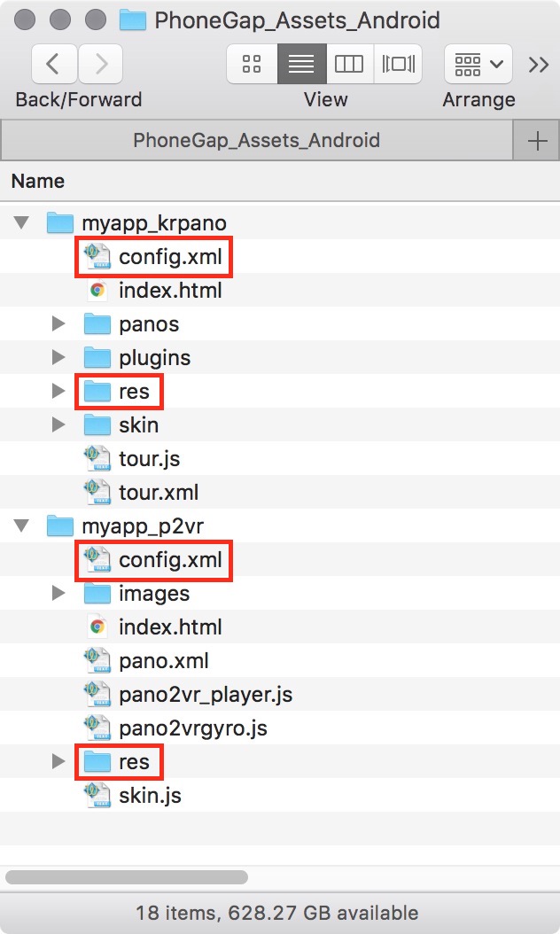The height and width of the screenshot is (934, 560).
Task: Select the tour.js file name
Action: [149, 459]
